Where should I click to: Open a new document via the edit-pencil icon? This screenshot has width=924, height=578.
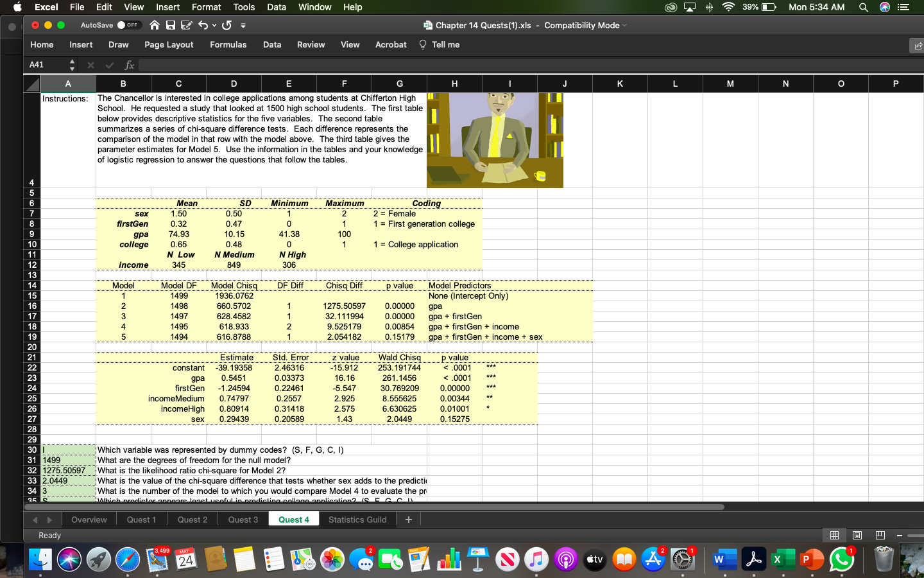point(187,25)
